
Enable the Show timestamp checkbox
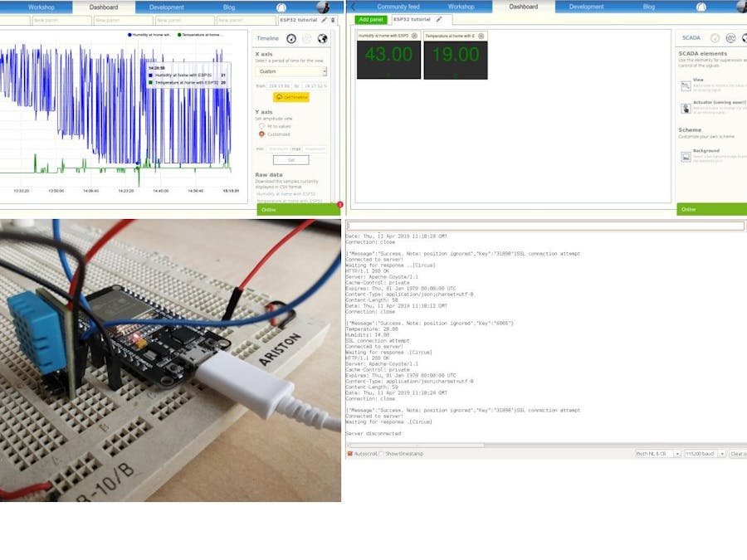[381, 453]
